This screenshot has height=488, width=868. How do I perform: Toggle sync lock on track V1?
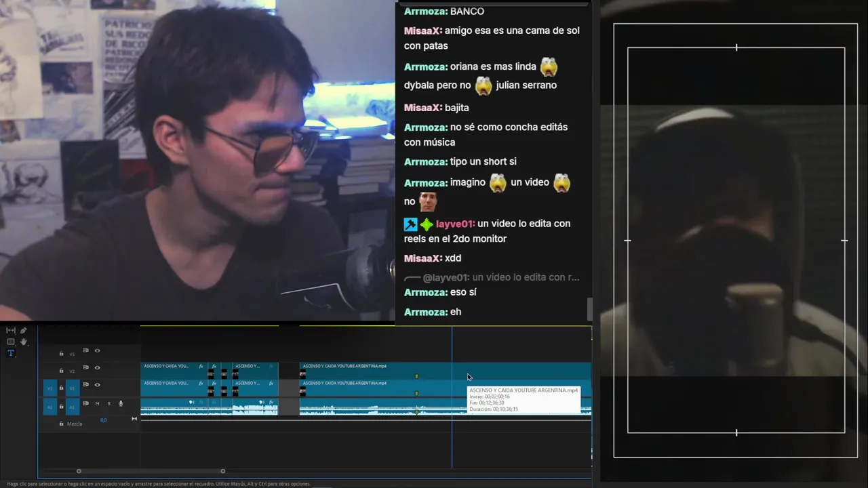[85, 384]
